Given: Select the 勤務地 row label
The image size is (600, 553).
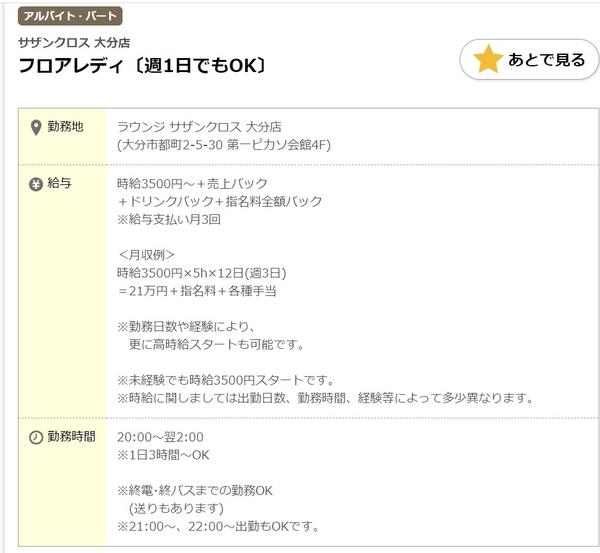Looking at the screenshot, I should pos(65,126).
